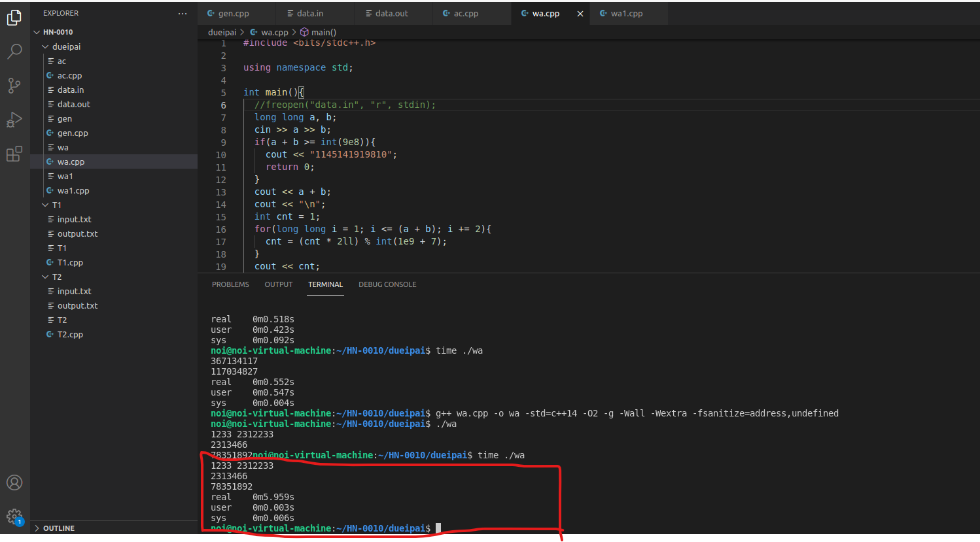The width and height of the screenshot is (980, 542).
Task: Switch to the gen.cpp tab
Action: pyautogui.click(x=236, y=13)
